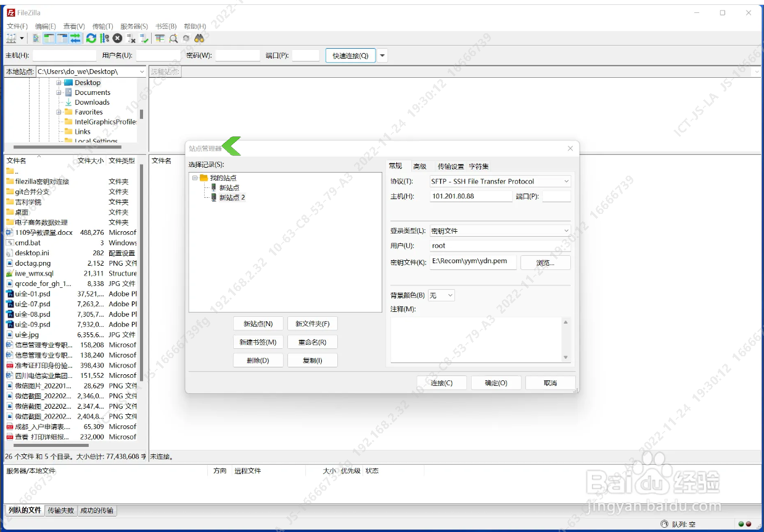Click the 取消 button
Viewport: 764px width, 532px height.
(x=551, y=383)
